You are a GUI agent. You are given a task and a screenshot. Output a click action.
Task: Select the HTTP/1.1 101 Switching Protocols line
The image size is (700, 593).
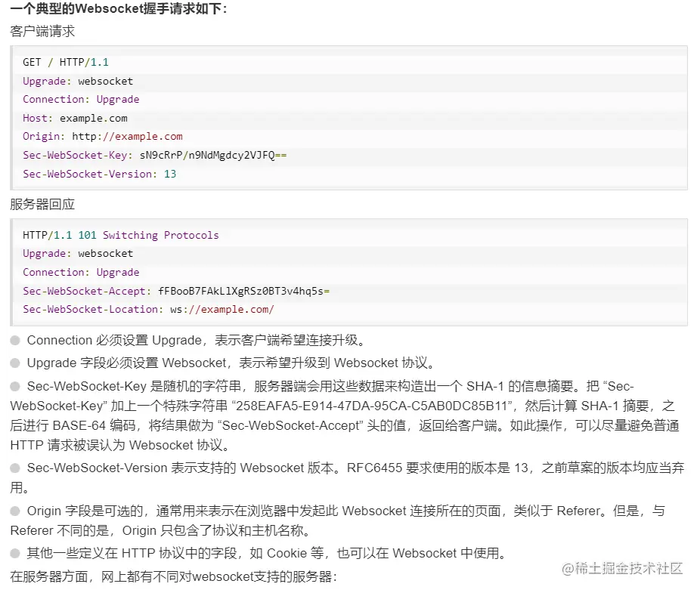(x=121, y=234)
